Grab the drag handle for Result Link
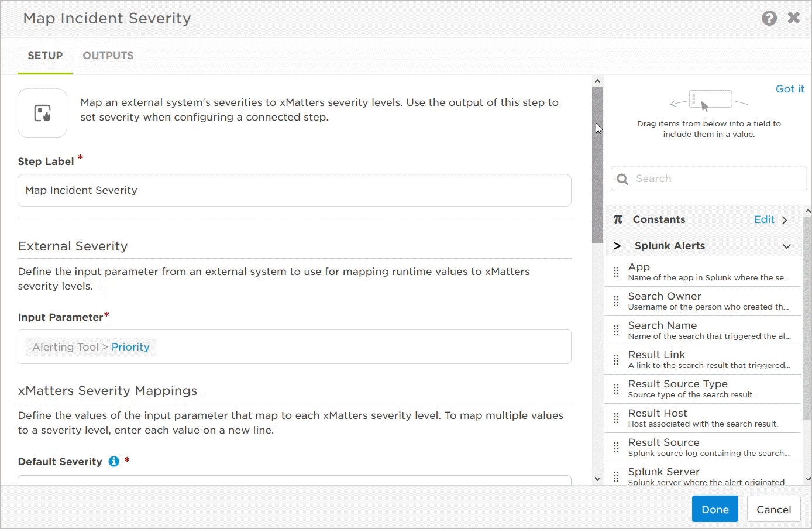 616,359
